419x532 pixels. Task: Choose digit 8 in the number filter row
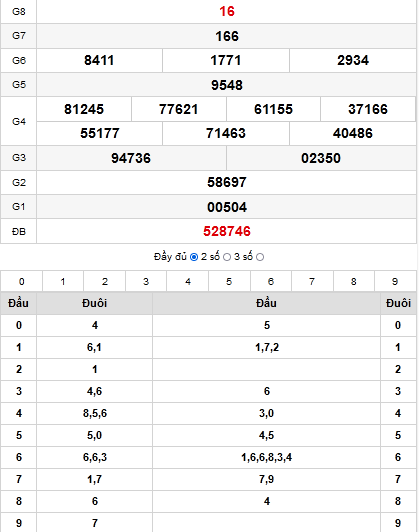354,281
